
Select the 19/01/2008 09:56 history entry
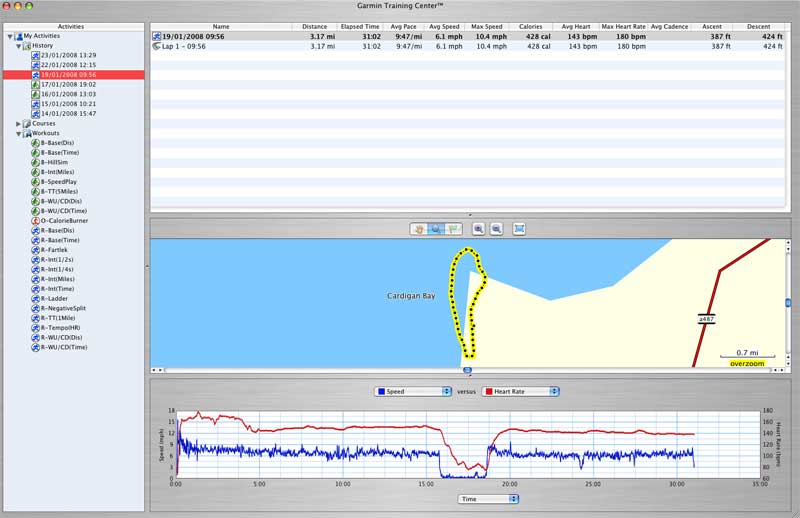coord(74,75)
